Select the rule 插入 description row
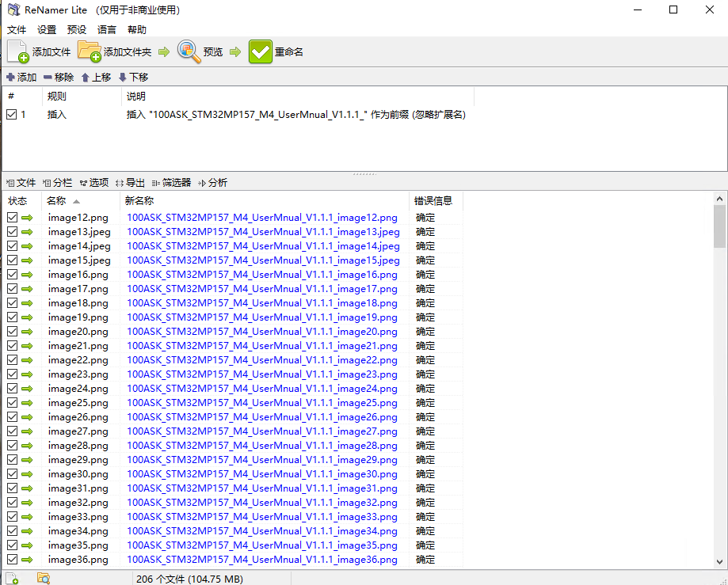Viewport: 728px width, 585px height. tap(295, 115)
